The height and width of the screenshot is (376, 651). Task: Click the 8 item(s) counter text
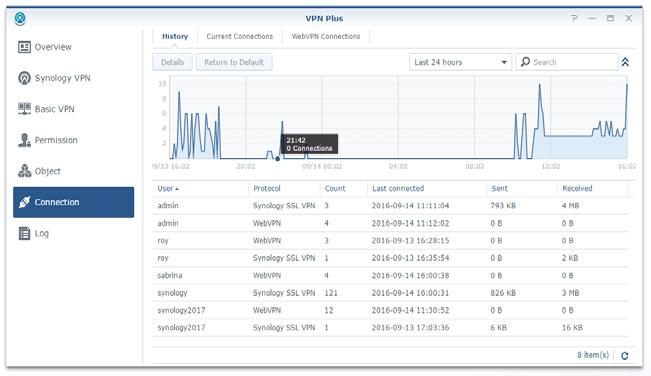pyautogui.click(x=593, y=355)
